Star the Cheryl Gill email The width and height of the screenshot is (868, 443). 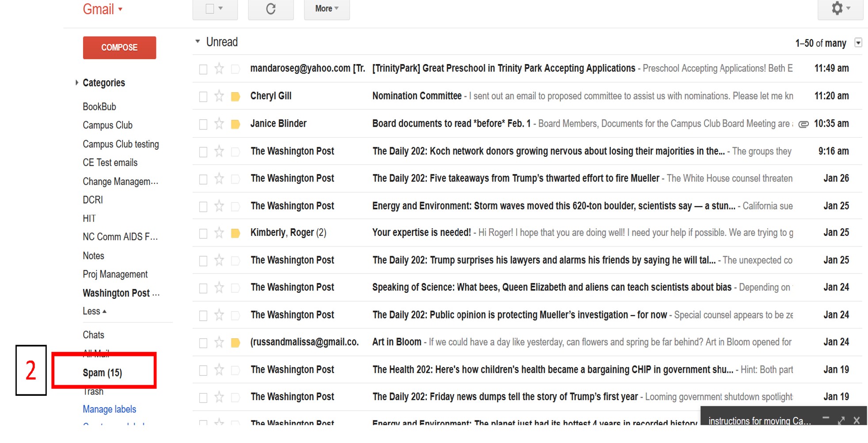coord(219,96)
